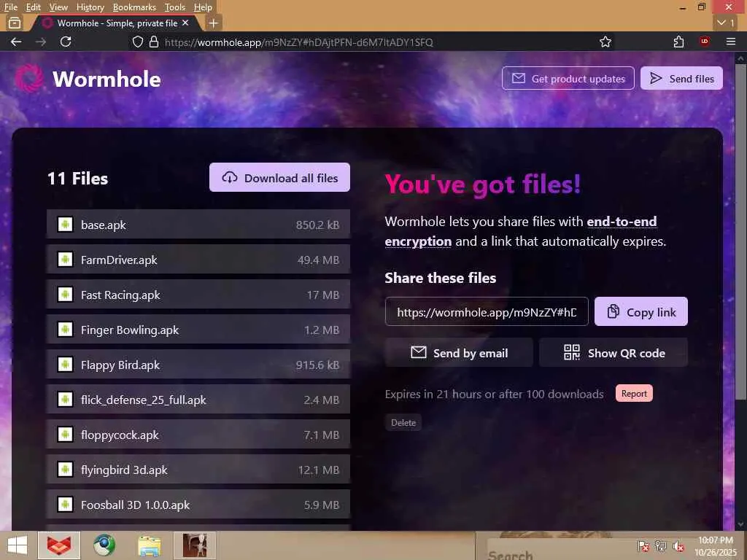Open the Tools menu
747x560 pixels.
pos(175,7)
